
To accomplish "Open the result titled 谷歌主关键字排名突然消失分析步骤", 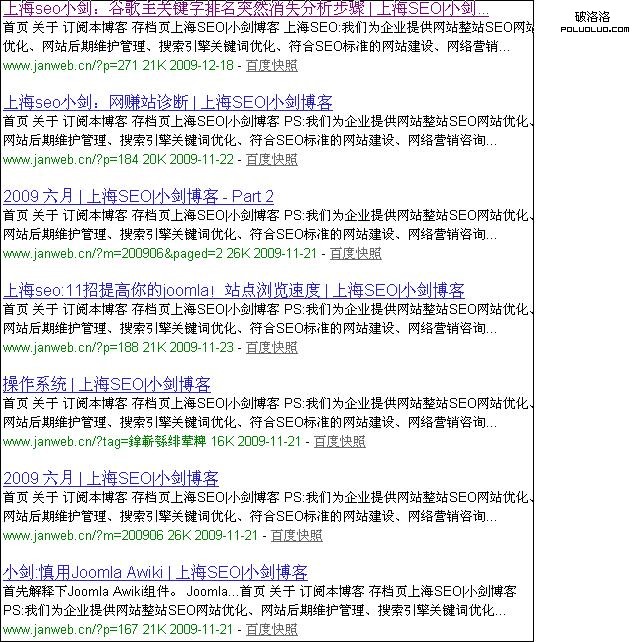I will 246,8.
